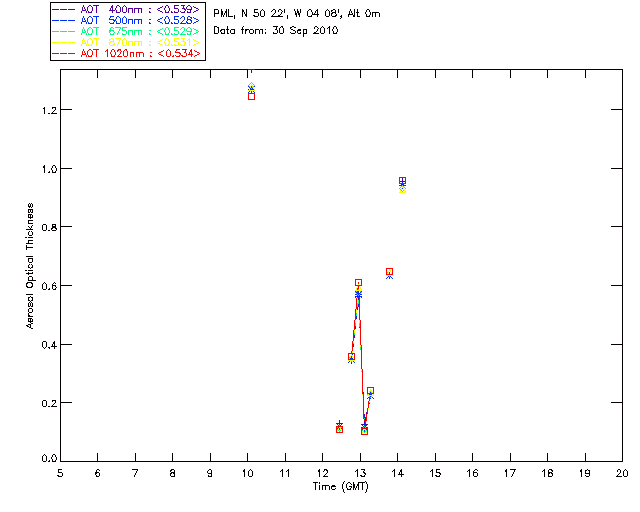Screen dimensions: 640x512
Task: Click the y-axis tick label 1.0
Action: point(49,169)
